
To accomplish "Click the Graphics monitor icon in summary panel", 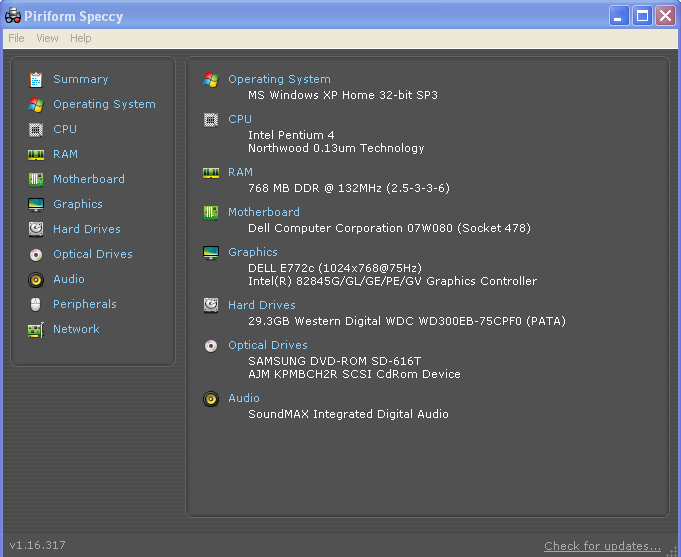I will [211, 253].
